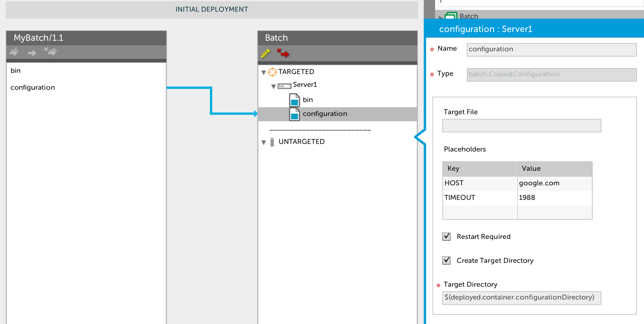This screenshot has height=324, width=644.
Task: Collapse the TARGETED tree node
Action: pos(264,73)
